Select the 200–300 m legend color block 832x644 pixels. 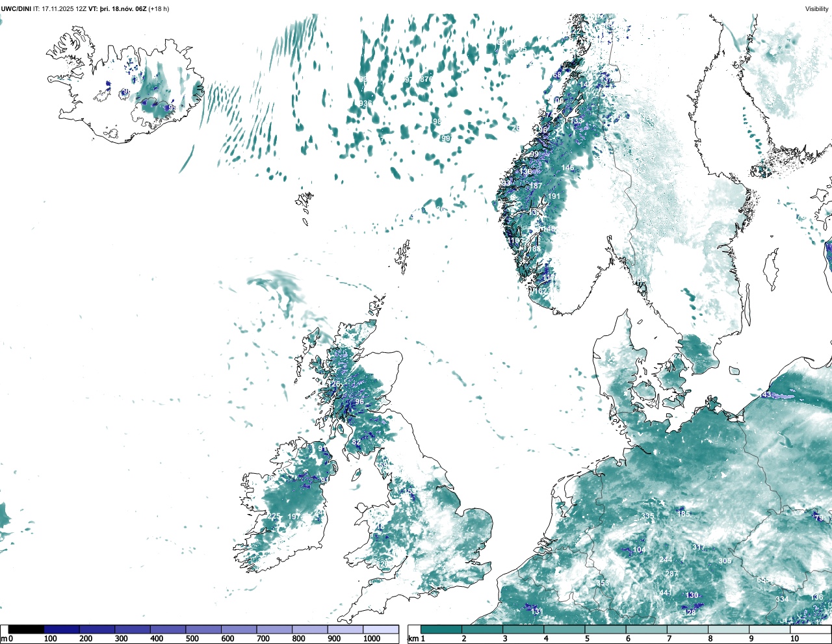tap(97, 630)
